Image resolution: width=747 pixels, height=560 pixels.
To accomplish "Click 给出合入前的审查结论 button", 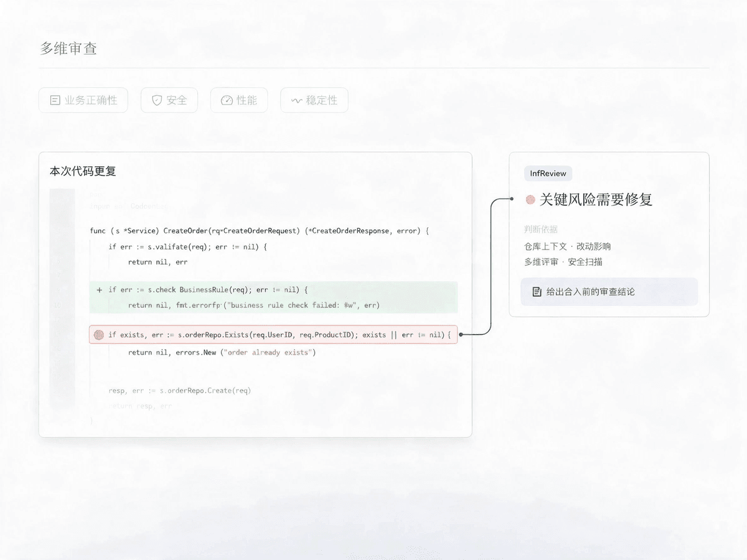I will coord(609,291).
